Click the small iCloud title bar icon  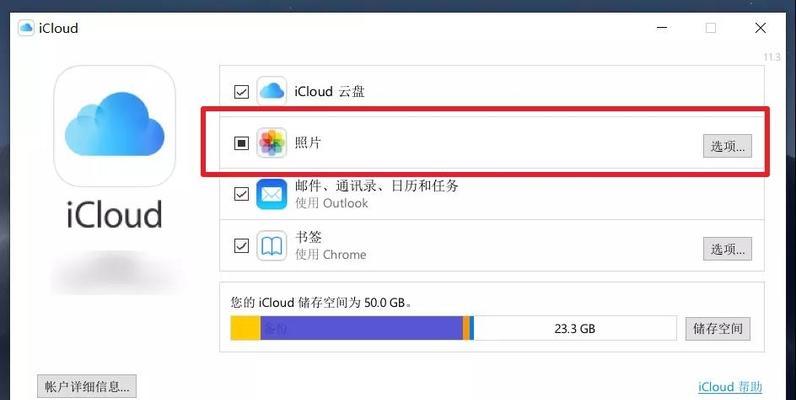[26, 28]
